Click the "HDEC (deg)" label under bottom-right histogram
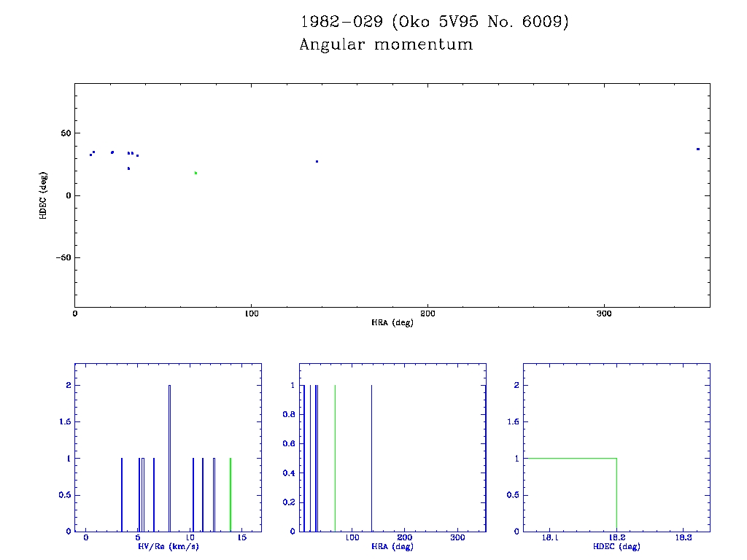This screenshot has width=747, height=560. pos(616,546)
